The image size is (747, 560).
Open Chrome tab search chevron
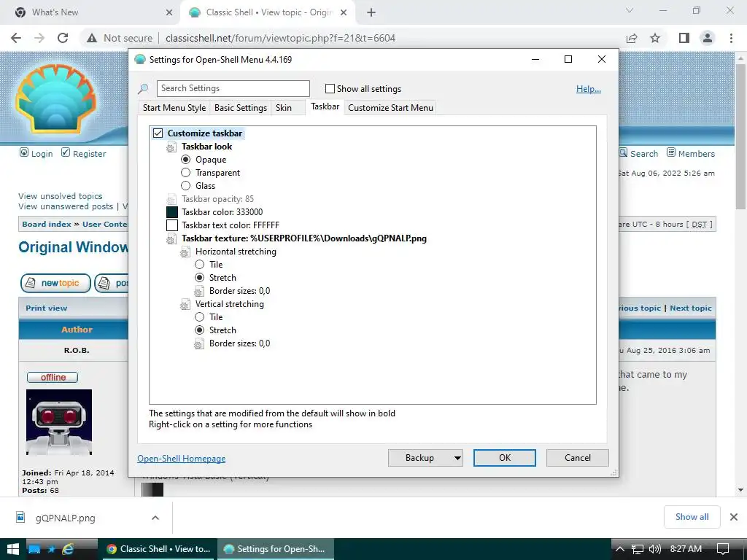(x=630, y=10)
